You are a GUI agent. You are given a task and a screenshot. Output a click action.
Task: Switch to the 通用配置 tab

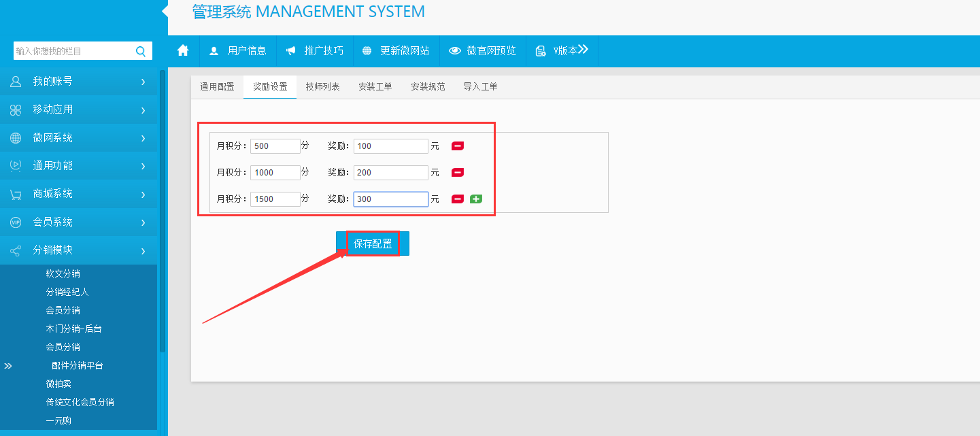tap(217, 86)
